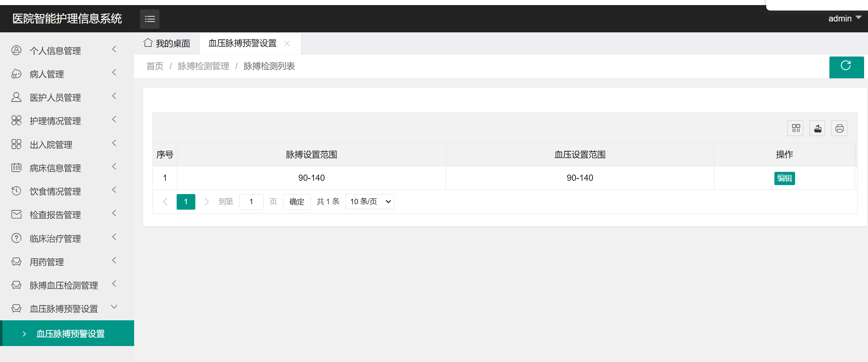Click the 编辑 button in row 1
This screenshot has width=868, height=362.
coord(785,178)
